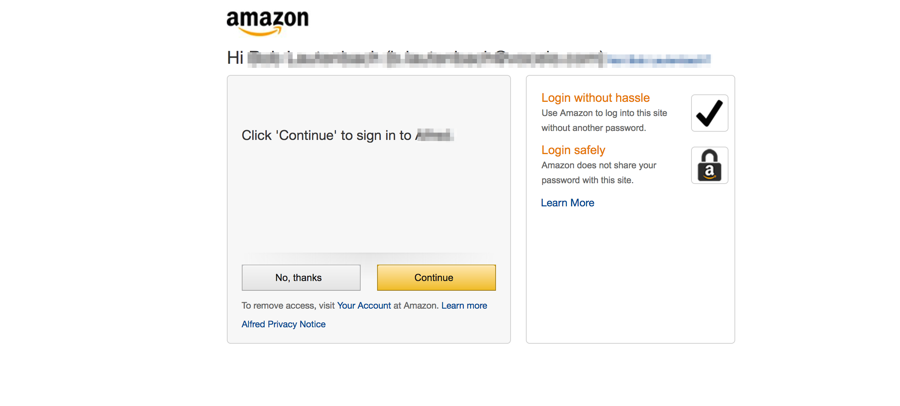This screenshot has width=900, height=406.
Task: Click the black checkmark icon
Action: (709, 113)
